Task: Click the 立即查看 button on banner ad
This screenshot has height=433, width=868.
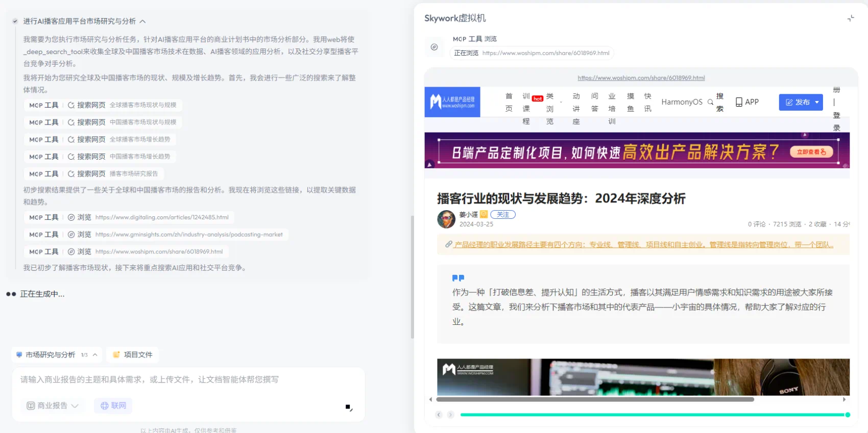Action: click(x=811, y=152)
